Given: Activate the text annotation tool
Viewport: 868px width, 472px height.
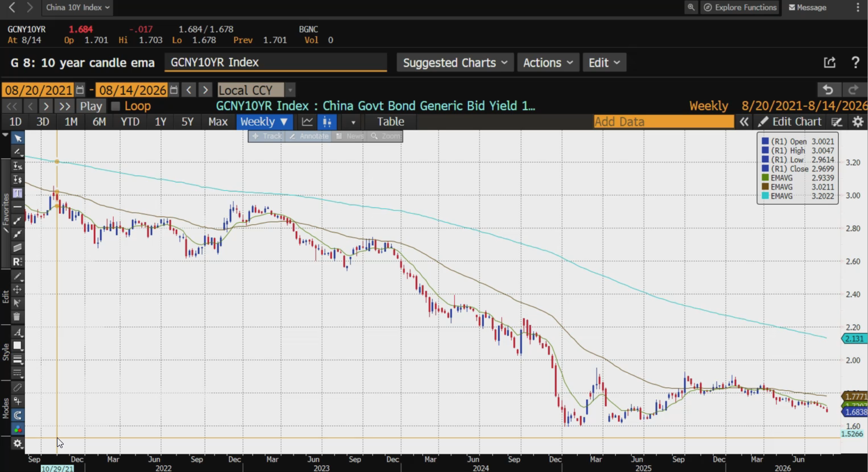Looking at the screenshot, I should [x=18, y=193].
